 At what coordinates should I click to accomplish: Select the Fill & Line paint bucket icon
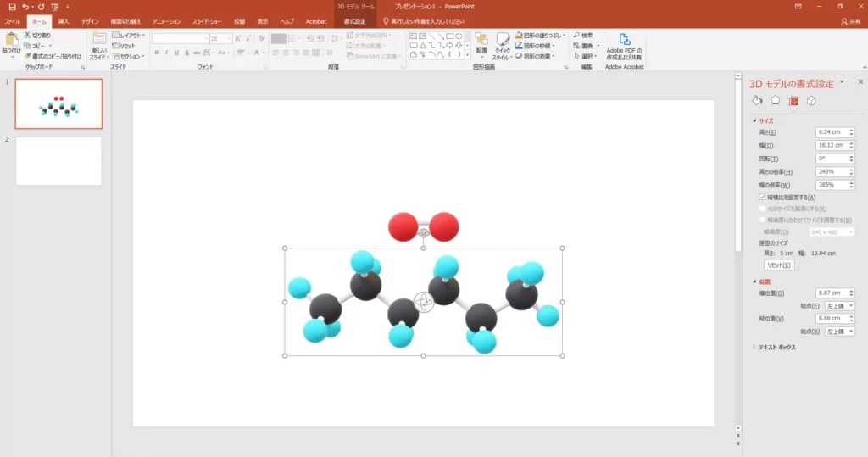pyautogui.click(x=758, y=101)
